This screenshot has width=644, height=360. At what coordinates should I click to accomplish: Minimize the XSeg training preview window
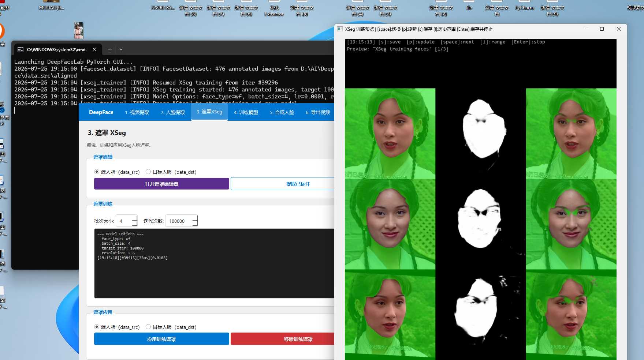585,29
